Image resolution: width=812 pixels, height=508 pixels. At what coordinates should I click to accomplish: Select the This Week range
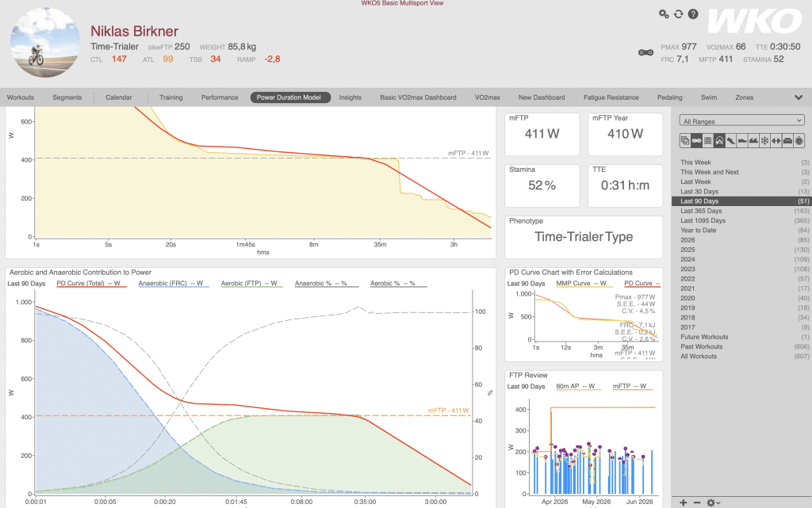click(x=741, y=162)
